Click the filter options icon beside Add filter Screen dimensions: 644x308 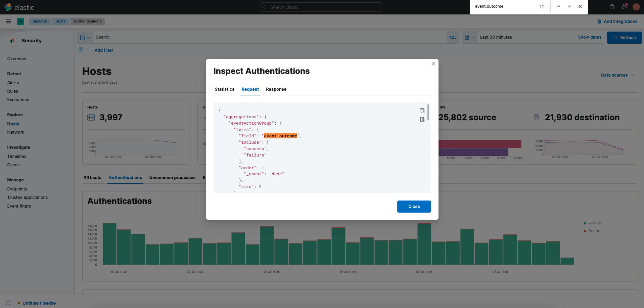point(81,50)
